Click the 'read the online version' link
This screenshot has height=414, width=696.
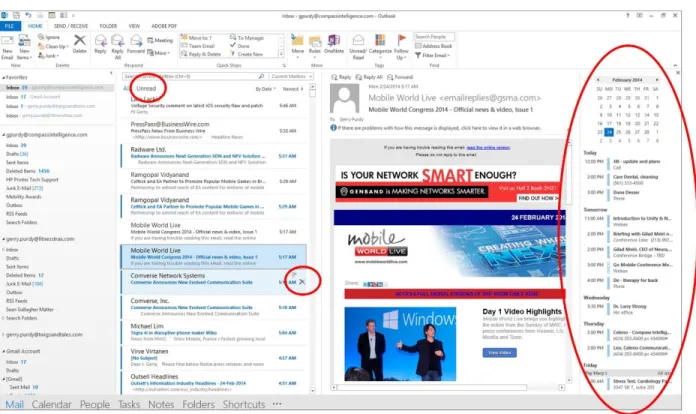coord(488,147)
